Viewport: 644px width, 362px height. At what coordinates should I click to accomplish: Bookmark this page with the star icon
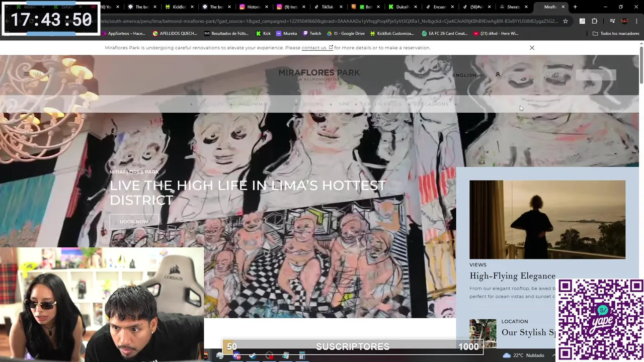(x=566, y=21)
